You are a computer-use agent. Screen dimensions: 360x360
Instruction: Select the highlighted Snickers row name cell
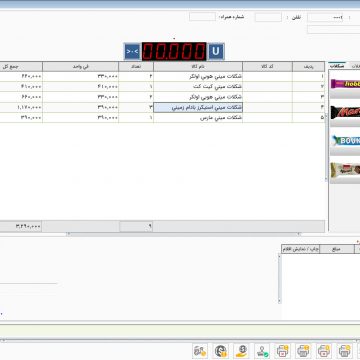(x=198, y=108)
